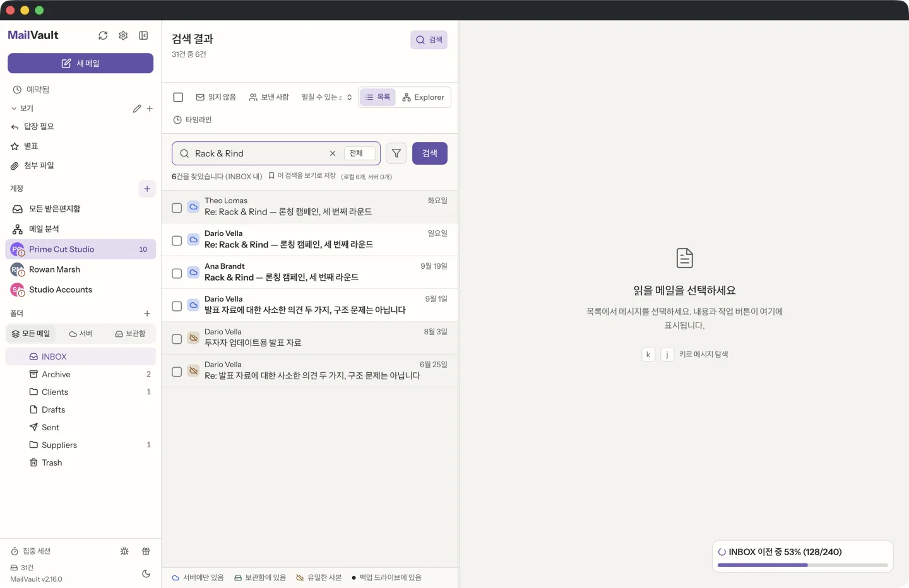Select the Rowan Marsh account
909x588 pixels.
point(80,269)
